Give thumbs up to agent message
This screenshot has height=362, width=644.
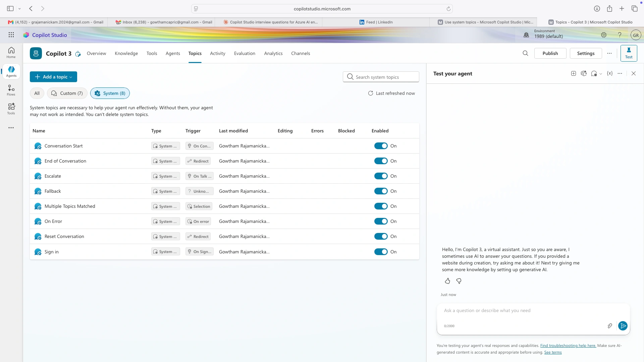coord(447,281)
